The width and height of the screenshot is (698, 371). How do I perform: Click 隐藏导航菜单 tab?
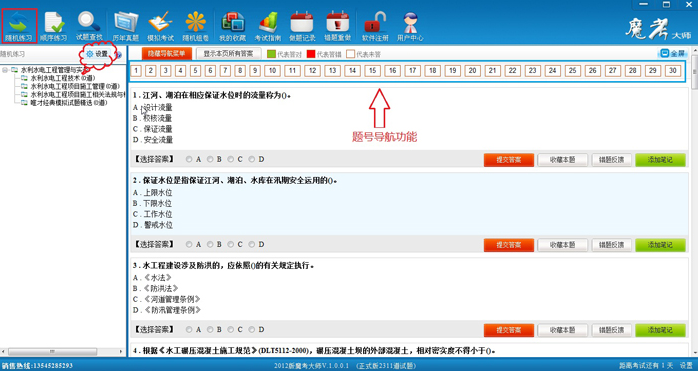point(167,53)
